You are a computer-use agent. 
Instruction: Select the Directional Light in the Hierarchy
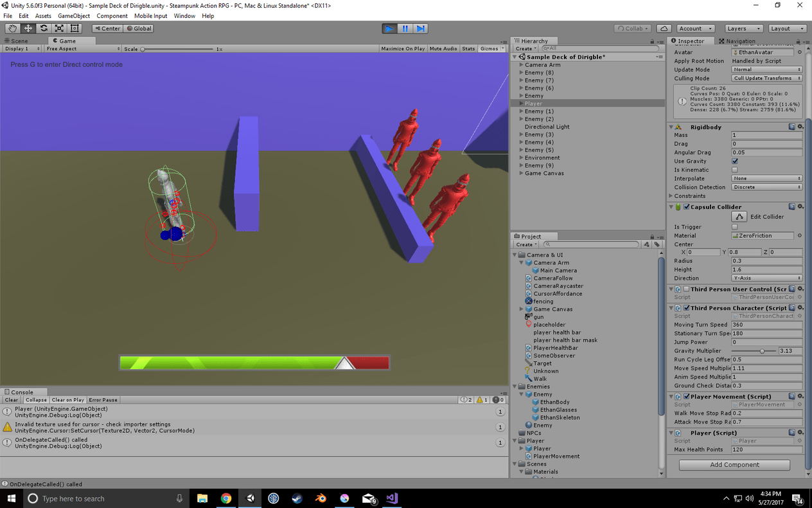pos(547,126)
